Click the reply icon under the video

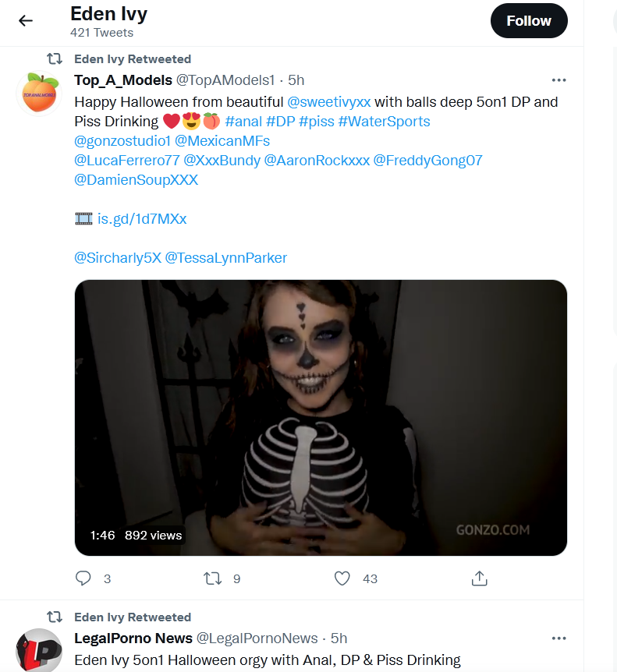[83, 578]
